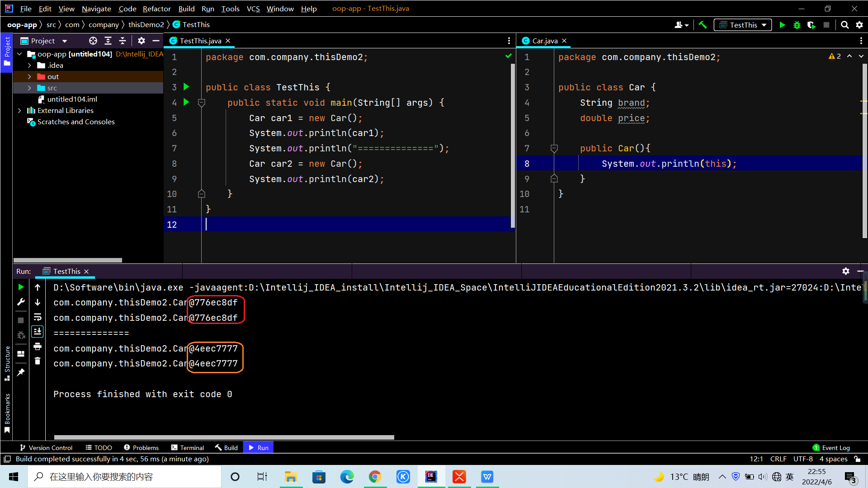Open the Terminal tool window
This screenshot has height=488, width=868.
coord(188,448)
